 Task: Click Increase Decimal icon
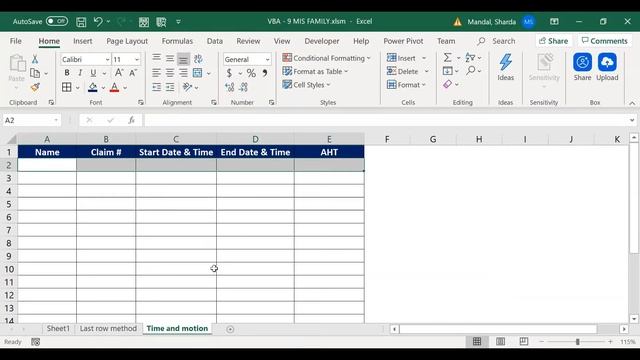coord(230,87)
